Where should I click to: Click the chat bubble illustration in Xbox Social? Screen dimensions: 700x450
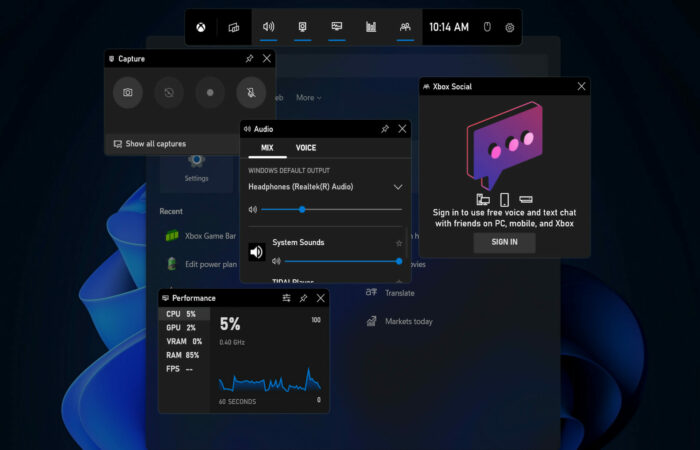pos(504,145)
